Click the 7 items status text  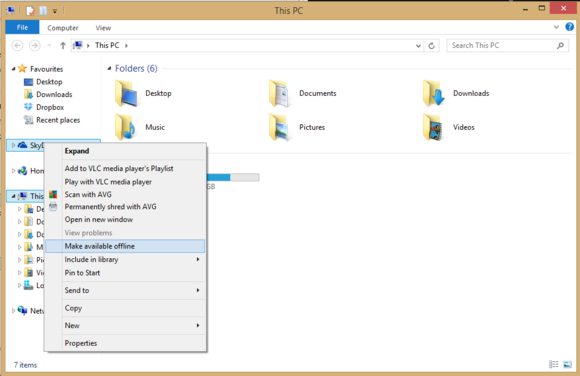26,365
